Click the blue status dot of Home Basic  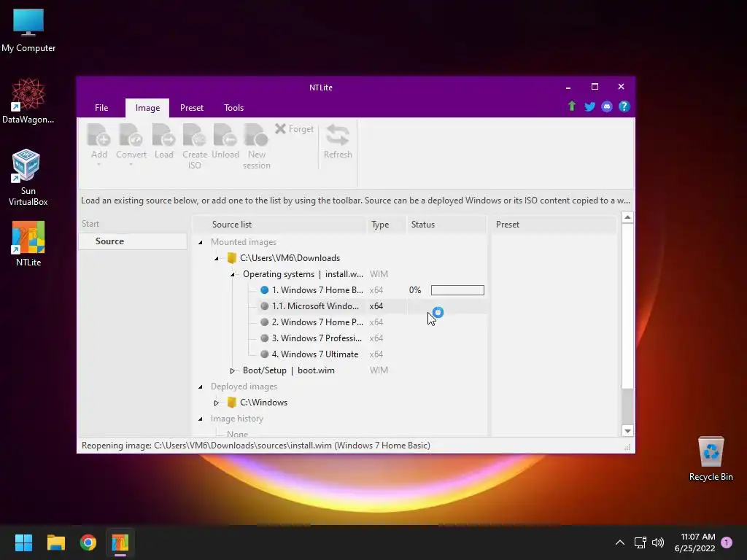[x=264, y=290]
